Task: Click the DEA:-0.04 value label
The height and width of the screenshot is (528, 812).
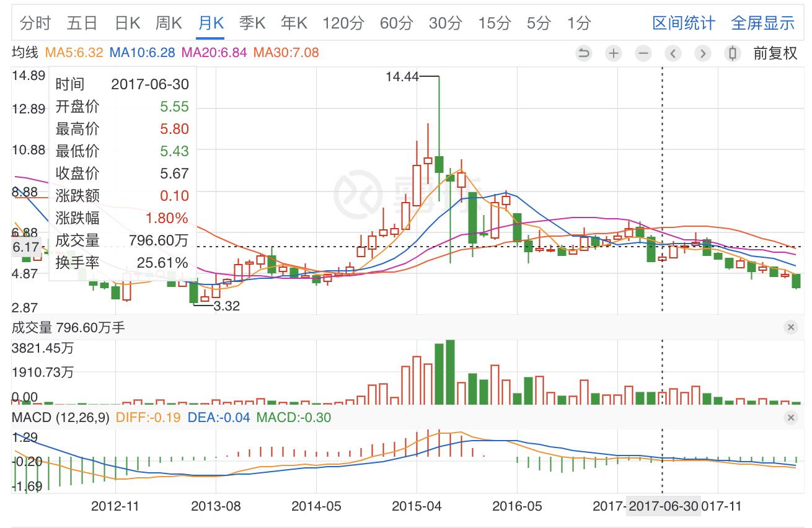Action: coord(218,418)
